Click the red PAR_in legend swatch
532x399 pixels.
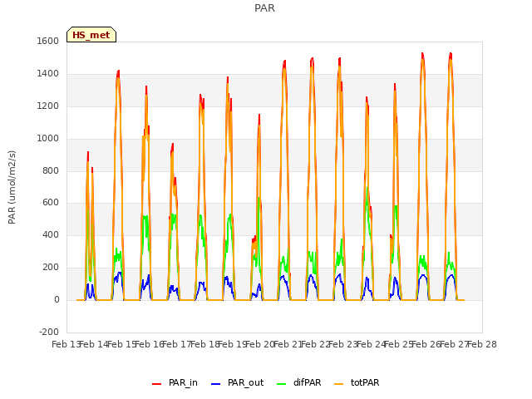click(x=157, y=384)
